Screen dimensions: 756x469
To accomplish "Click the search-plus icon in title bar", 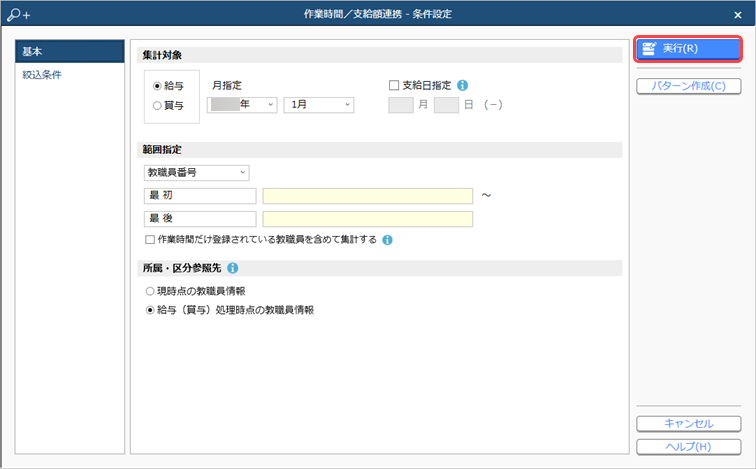I will (x=18, y=14).
